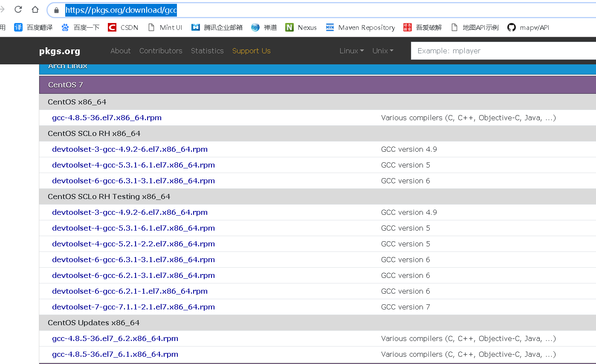Open the Maven Repository bookmark
This screenshot has height=364, width=596.
point(360,27)
